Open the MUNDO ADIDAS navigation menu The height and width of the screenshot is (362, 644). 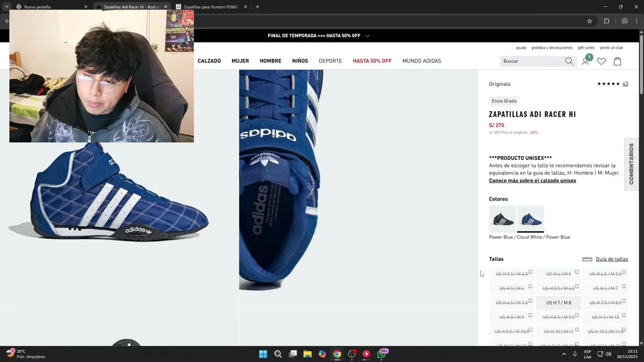point(422,61)
